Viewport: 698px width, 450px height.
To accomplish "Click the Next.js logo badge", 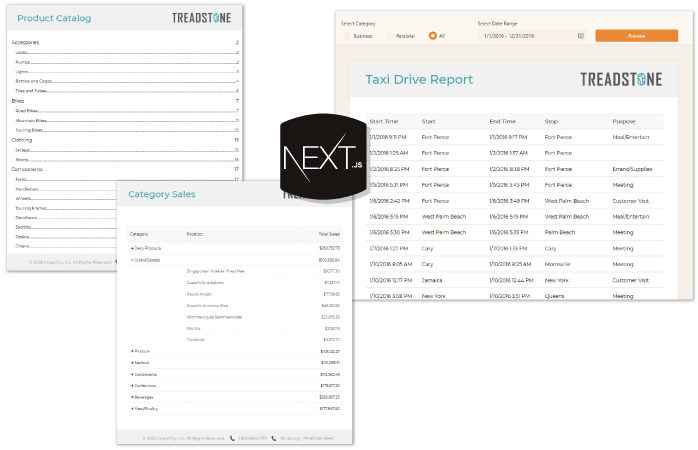I will click(x=323, y=156).
